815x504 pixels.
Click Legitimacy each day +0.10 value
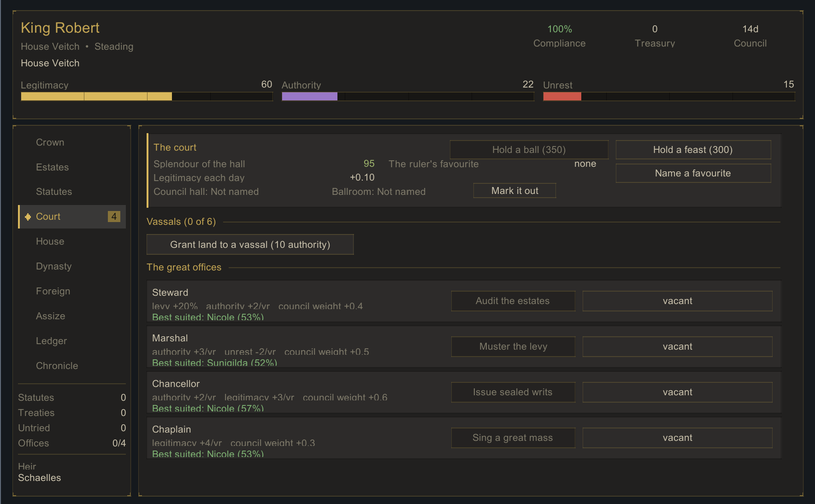(x=362, y=177)
